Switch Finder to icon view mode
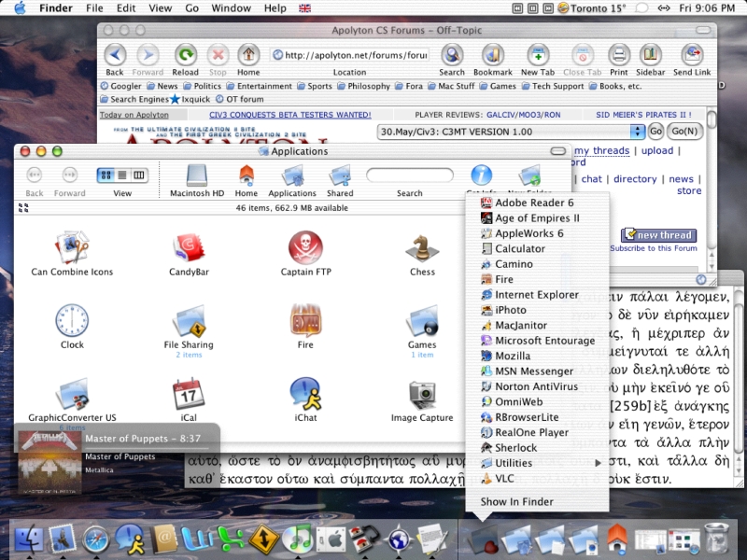 point(106,175)
